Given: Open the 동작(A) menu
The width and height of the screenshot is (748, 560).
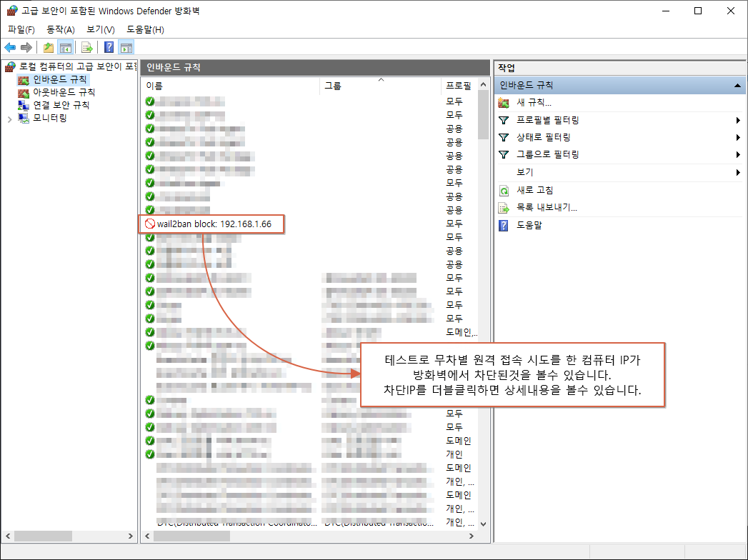Looking at the screenshot, I should pyautogui.click(x=61, y=29).
